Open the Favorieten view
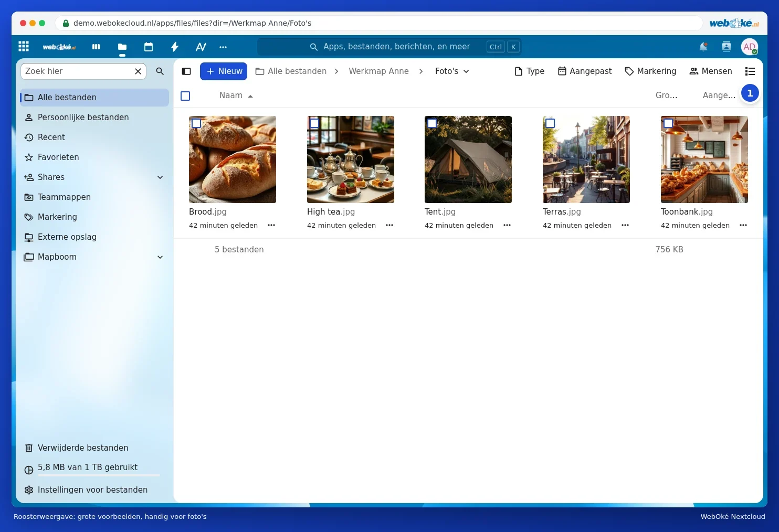The width and height of the screenshot is (779, 532). tap(94, 157)
